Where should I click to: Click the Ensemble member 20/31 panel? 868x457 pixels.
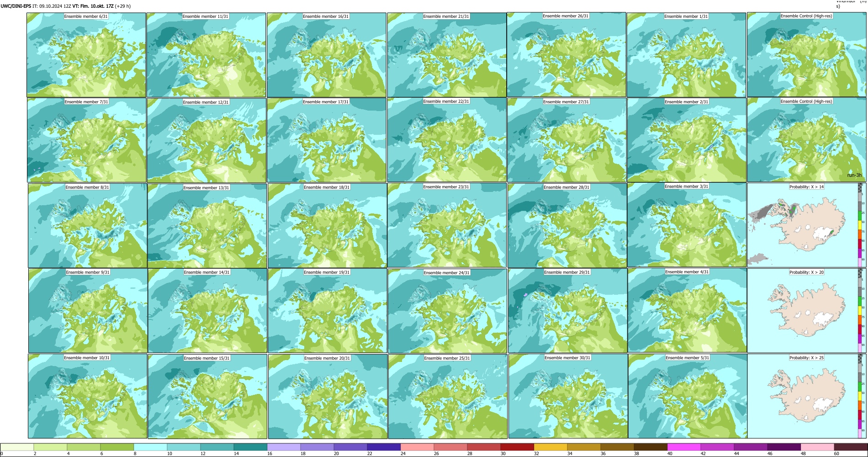coord(328,396)
